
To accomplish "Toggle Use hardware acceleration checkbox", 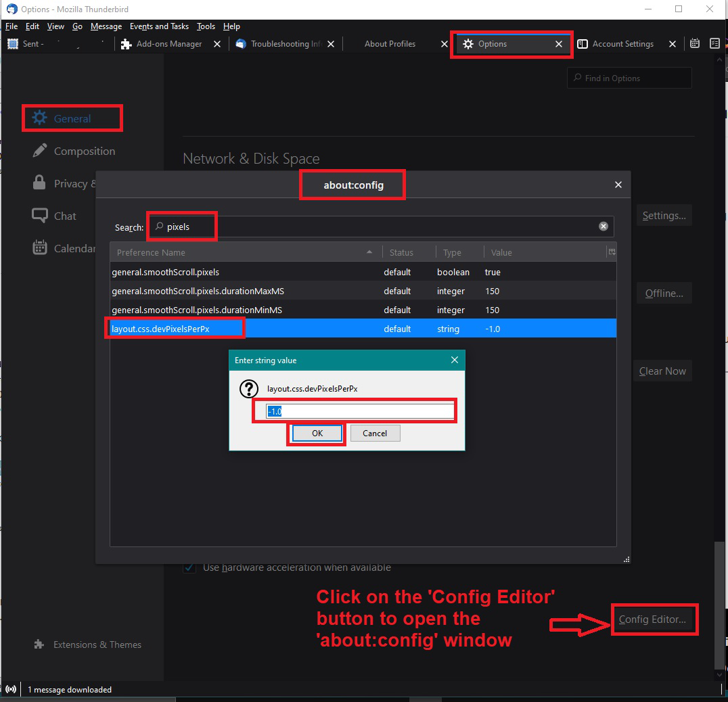I will tap(190, 567).
